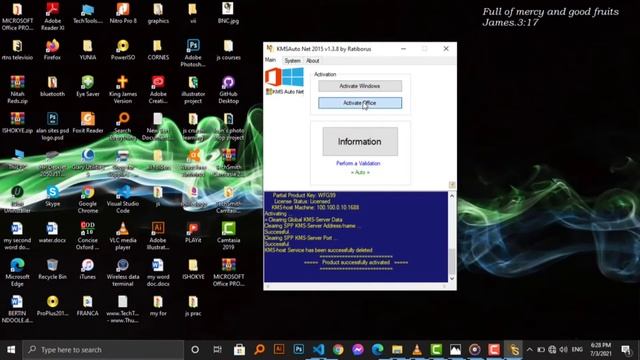Select the bluetooth folder icon
Viewport: 640px width, 360px height.
tap(52, 86)
